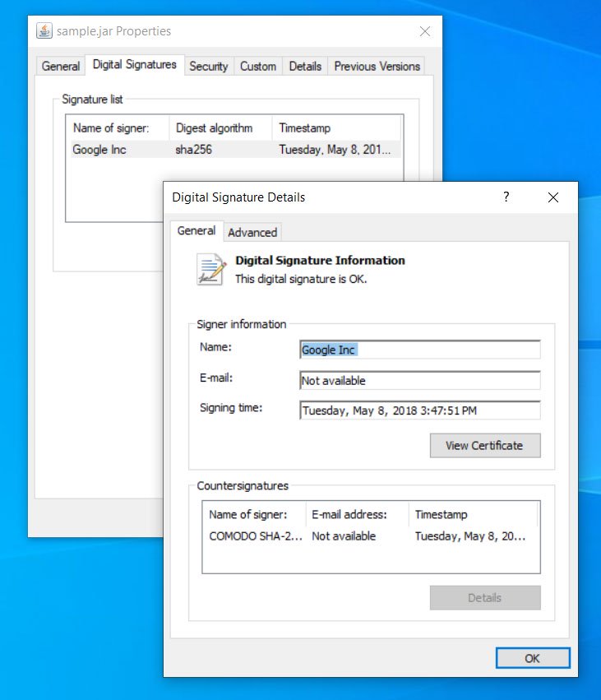This screenshot has height=700, width=601.
Task: Select the COMODO countersignature entry
Action: pyautogui.click(x=255, y=536)
